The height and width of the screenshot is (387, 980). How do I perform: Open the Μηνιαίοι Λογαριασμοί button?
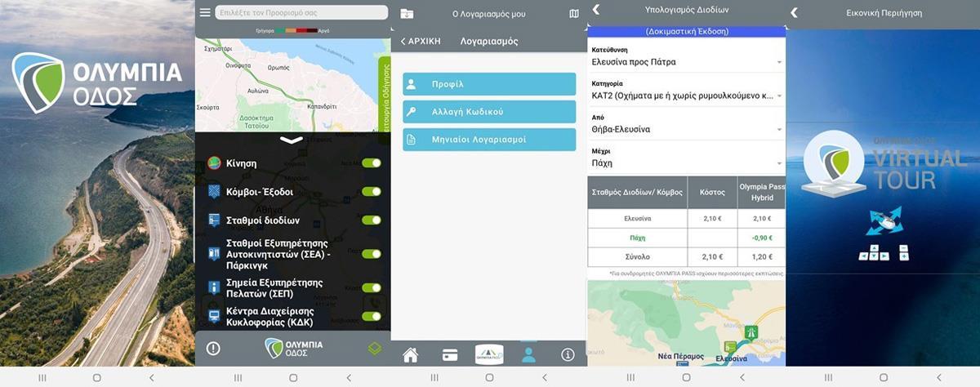[x=489, y=140]
